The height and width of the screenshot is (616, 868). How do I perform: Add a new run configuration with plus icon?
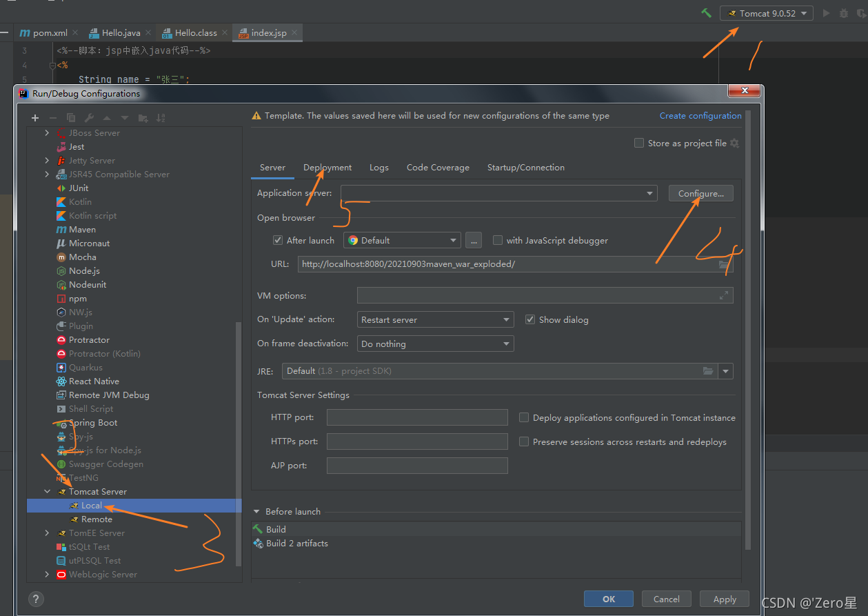[35, 118]
